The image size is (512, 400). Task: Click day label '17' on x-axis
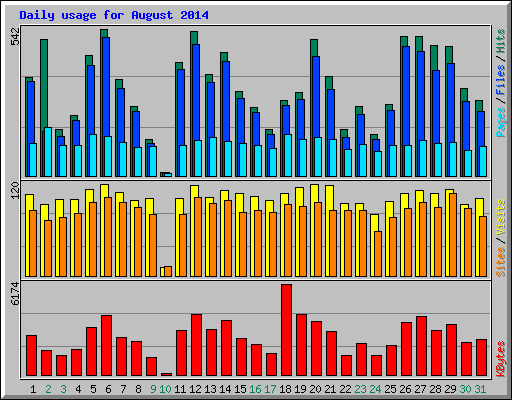(x=270, y=389)
